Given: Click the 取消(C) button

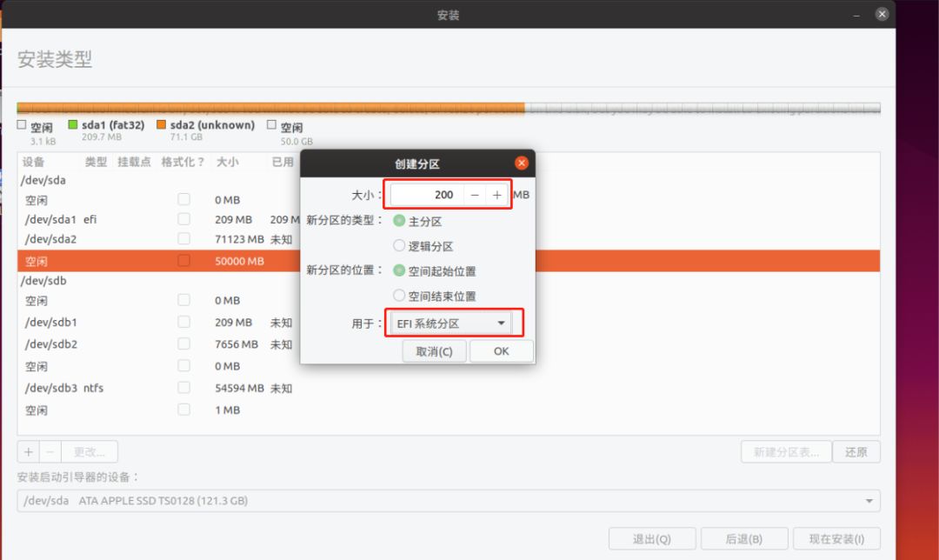Looking at the screenshot, I should click(x=434, y=351).
